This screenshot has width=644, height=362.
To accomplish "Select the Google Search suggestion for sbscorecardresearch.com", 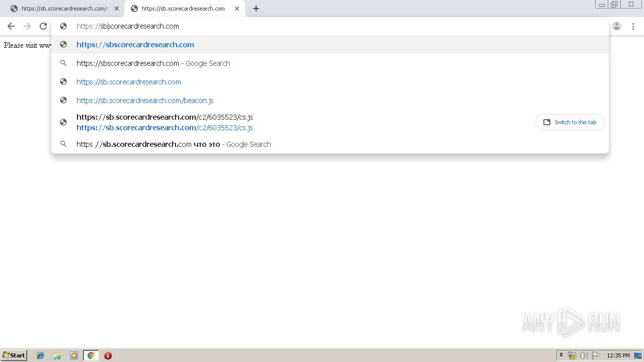I will tap(330, 63).
